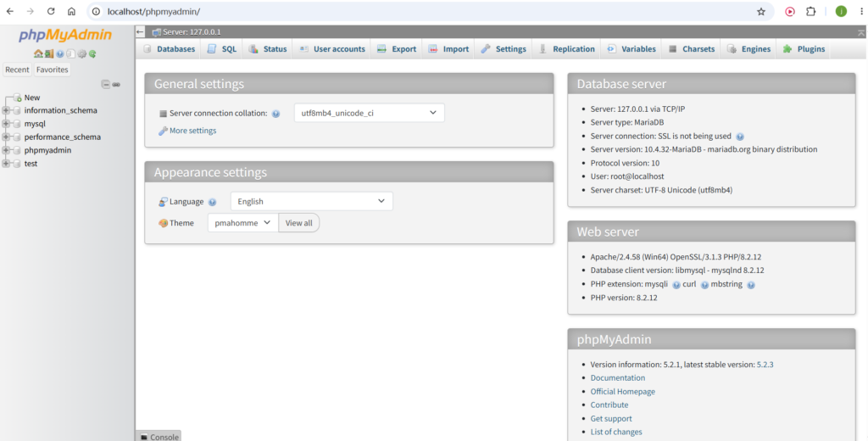The image size is (868, 441).
Task: Bookmark this page with the star icon
Action: 761,11
